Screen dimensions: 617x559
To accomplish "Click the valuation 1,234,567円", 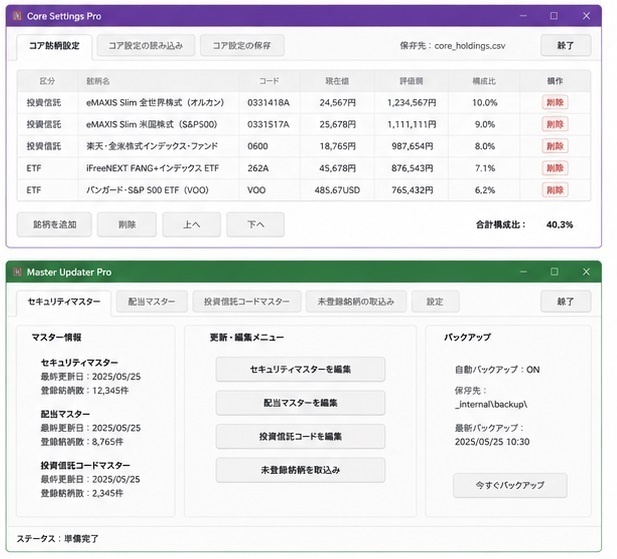I will (412, 103).
